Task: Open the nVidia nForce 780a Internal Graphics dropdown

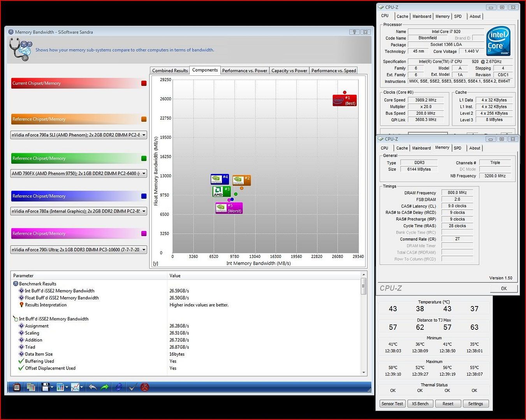Action: coord(79,211)
